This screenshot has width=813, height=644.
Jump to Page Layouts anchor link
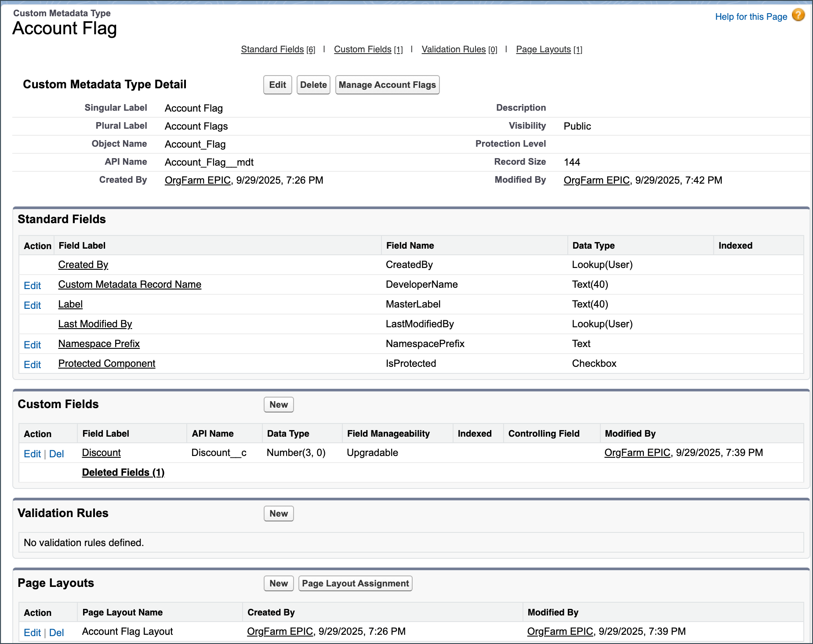pyautogui.click(x=543, y=49)
